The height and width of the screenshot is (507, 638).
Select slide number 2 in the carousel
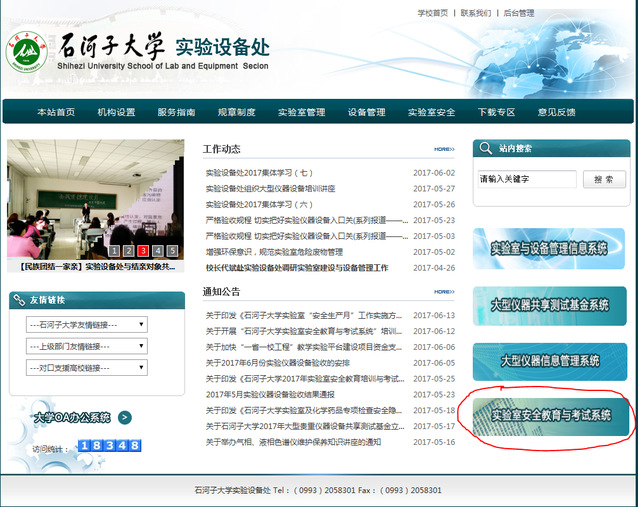point(129,251)
